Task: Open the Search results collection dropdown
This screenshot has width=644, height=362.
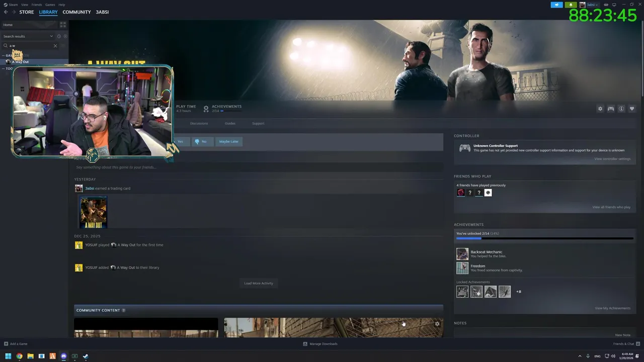Action: point(28,36)
